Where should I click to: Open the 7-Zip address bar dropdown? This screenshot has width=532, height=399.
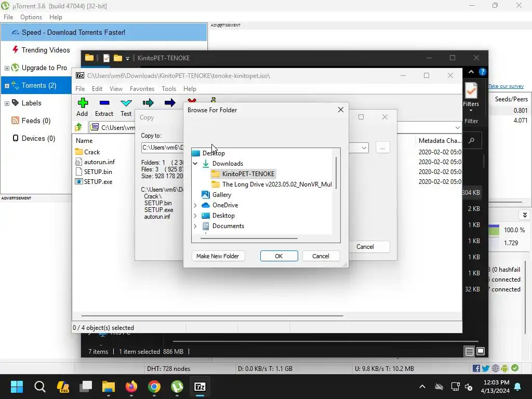point(457,128)
